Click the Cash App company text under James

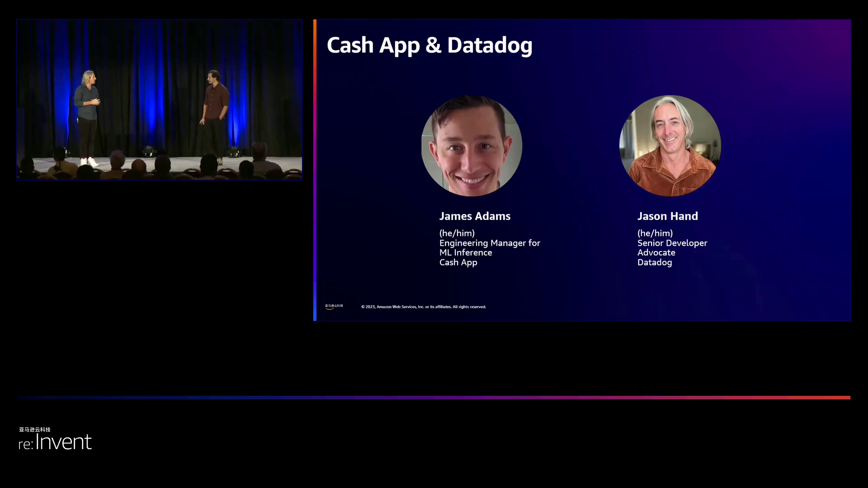[x=458, y=263]
